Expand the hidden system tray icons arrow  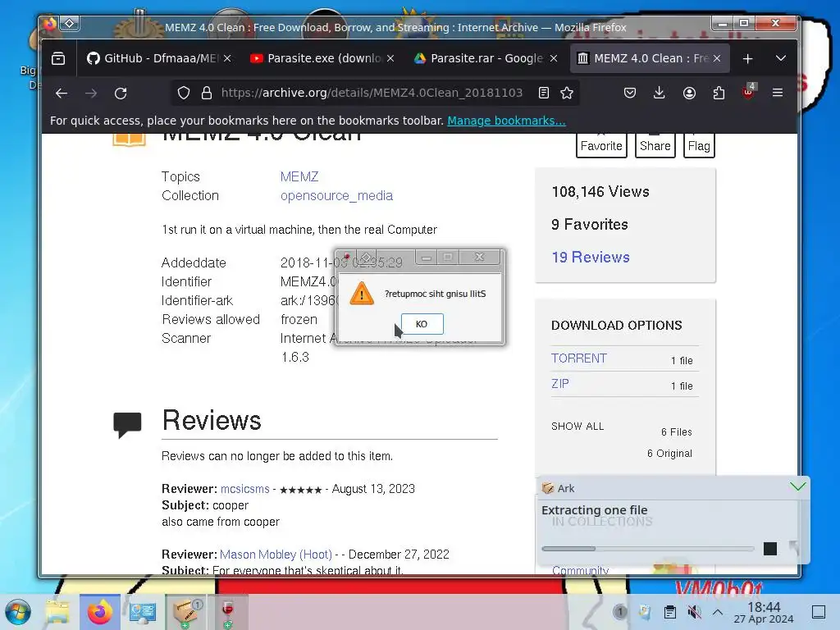click(718, 611)
